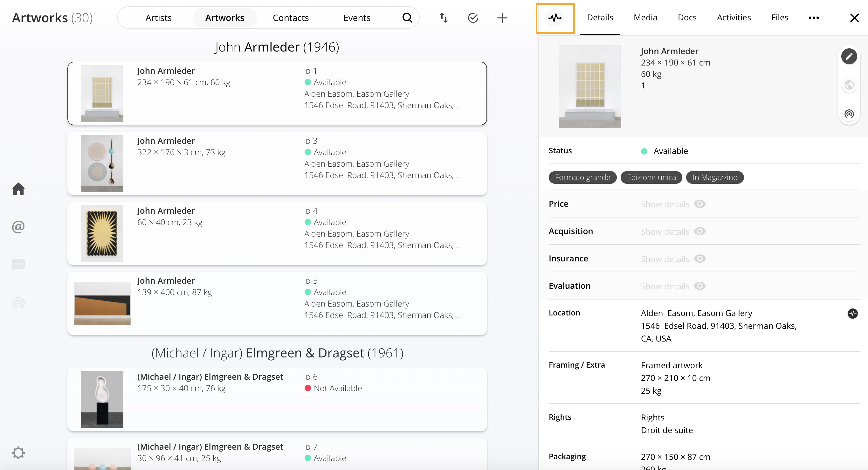Click the pulse icon next to Location
Screen dimensions: 868x470
(852, 314)
